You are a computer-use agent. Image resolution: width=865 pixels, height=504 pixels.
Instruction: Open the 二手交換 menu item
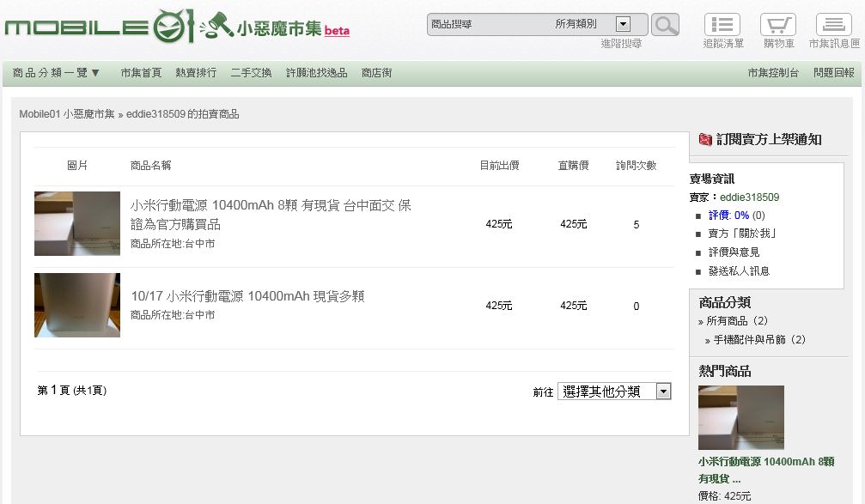coord(251,73)
